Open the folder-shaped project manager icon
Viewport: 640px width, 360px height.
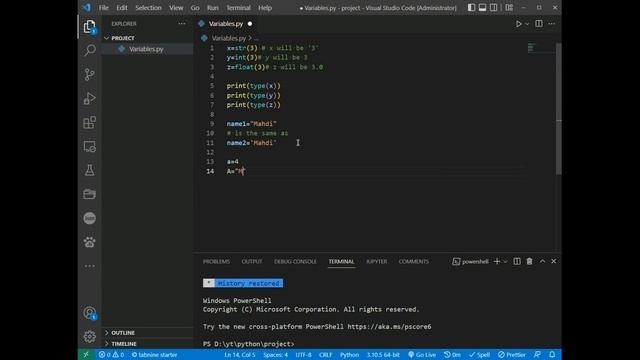[89, 194]
